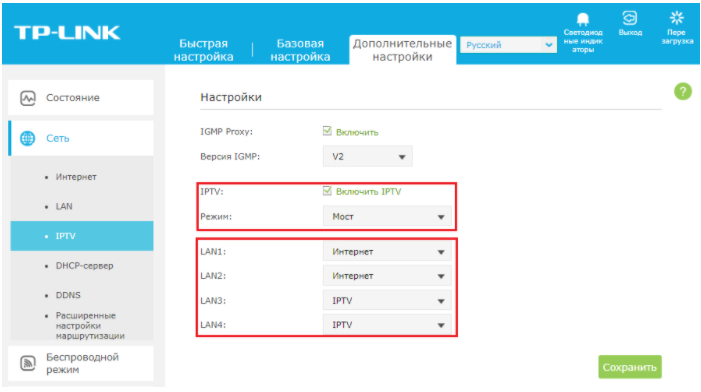Open the green help question mark

(x=683, y=92)
